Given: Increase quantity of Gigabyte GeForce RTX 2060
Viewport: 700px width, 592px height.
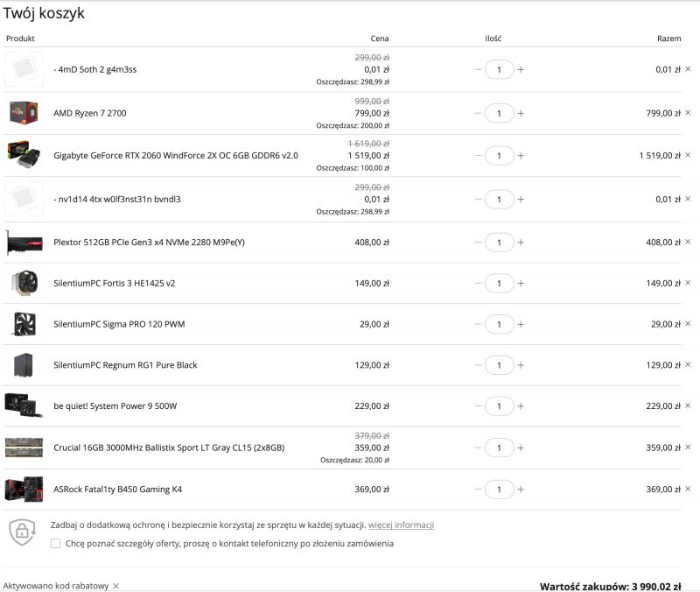Looking at the screenshot, I should point(521,156).
